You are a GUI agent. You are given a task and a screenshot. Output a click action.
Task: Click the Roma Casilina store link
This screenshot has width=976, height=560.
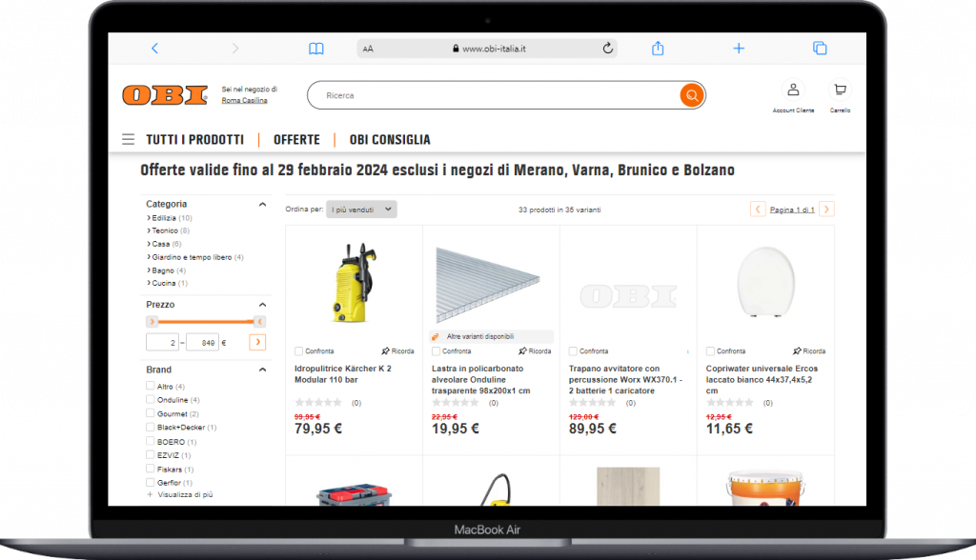tap(245, 100)
